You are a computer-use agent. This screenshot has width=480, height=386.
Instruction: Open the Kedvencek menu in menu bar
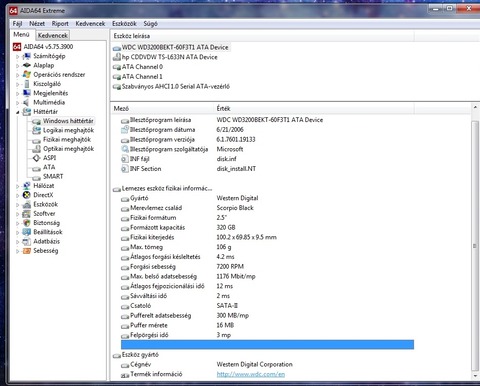tap(90, 24)
